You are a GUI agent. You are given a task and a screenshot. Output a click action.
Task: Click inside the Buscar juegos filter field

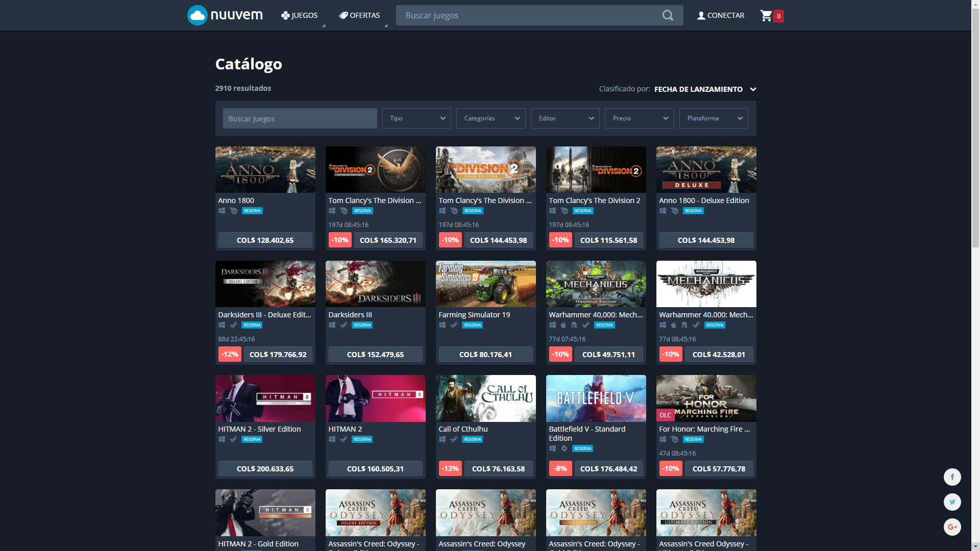[300, 118]
